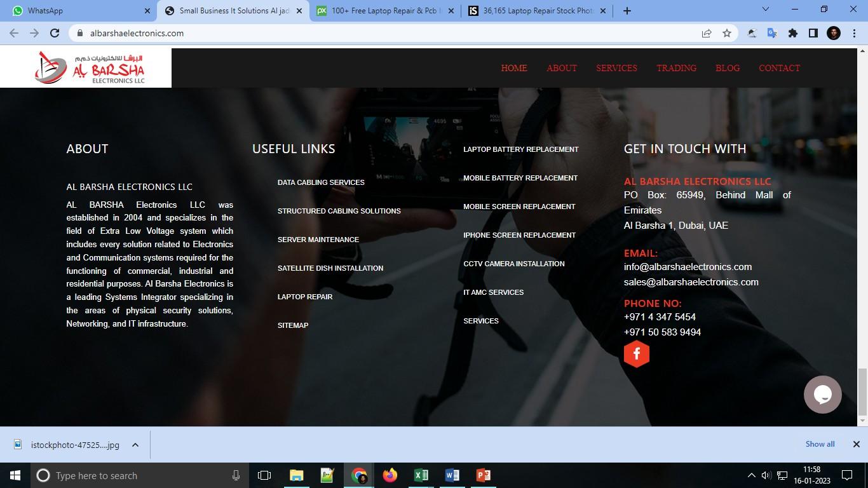Click the volume speaker tray icon
Image resolution: width=868 pixels, height=488 pixels.
pos(766,475)
